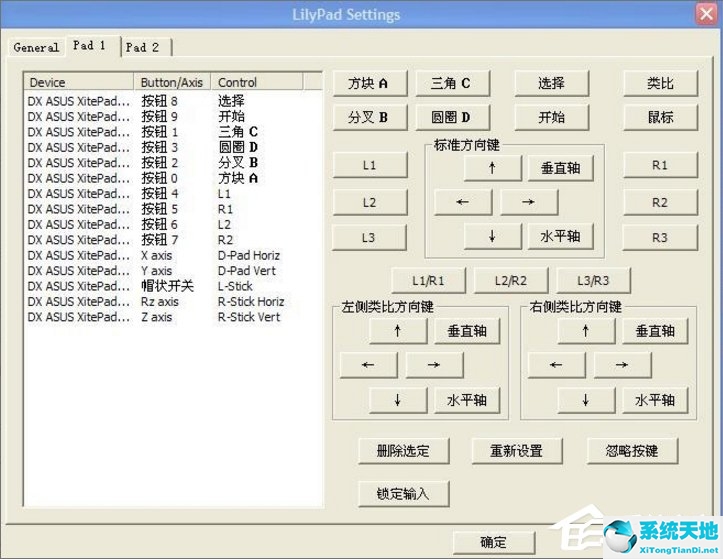Viewport: 723px width, 559px height.
Task: Bind the R2 button
Action: coord(660,202)
